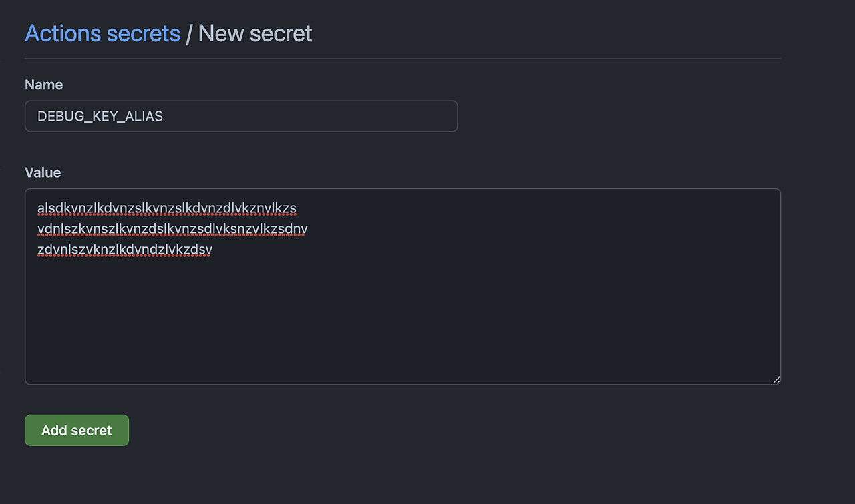The image size is (855, 504).
Task: Click at the end of DEBUG_KEY_ALIAS
Action: [164, 115]
